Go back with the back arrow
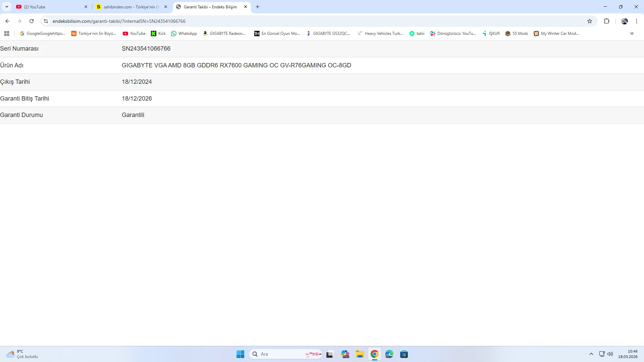The image size is (644, 362). point(7,21)
